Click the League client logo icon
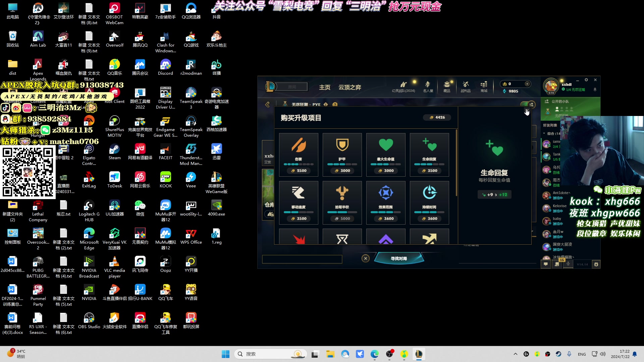This screenshot has width=644, height=362. tap(270, 87)
